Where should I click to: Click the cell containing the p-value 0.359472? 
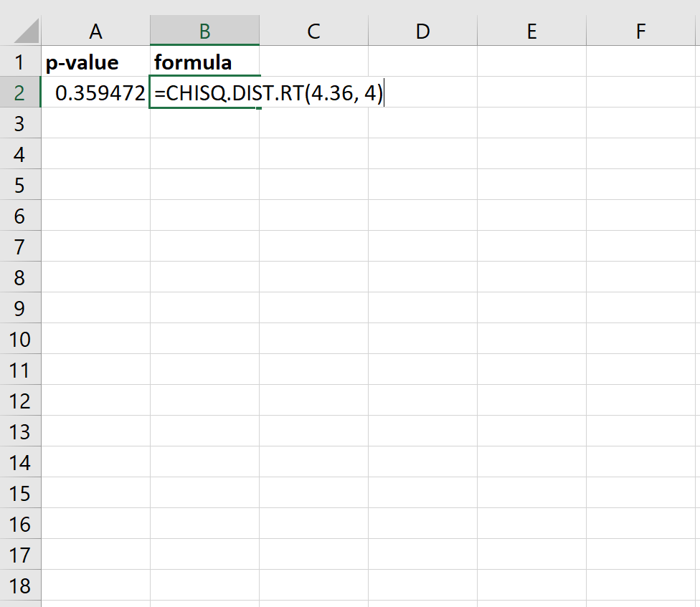pyautogui.click(x=95, y=93)
